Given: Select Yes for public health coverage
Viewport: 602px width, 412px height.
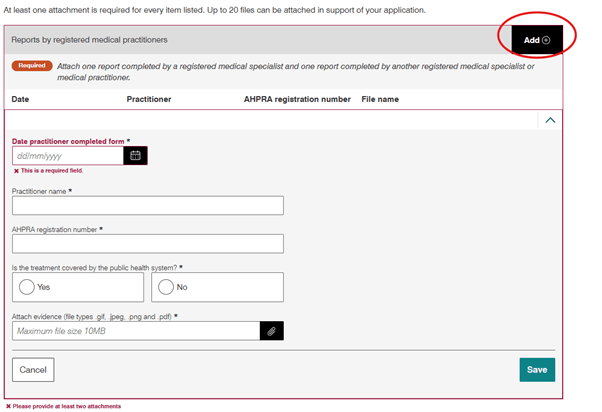Looking at the screenshot, I should coord(78,287).
